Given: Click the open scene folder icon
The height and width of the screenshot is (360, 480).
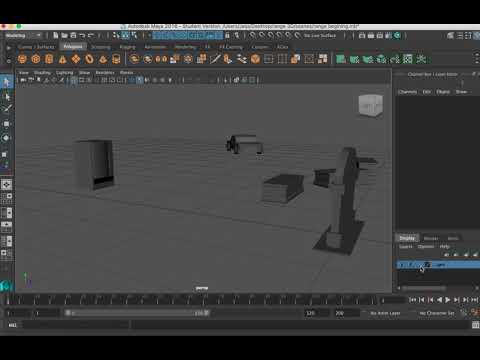Looking at the screenshot, I should pos(64,35).
